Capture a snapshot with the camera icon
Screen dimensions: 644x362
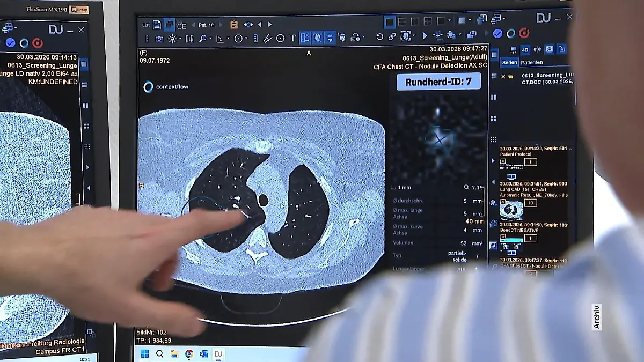tap(159, 39)
